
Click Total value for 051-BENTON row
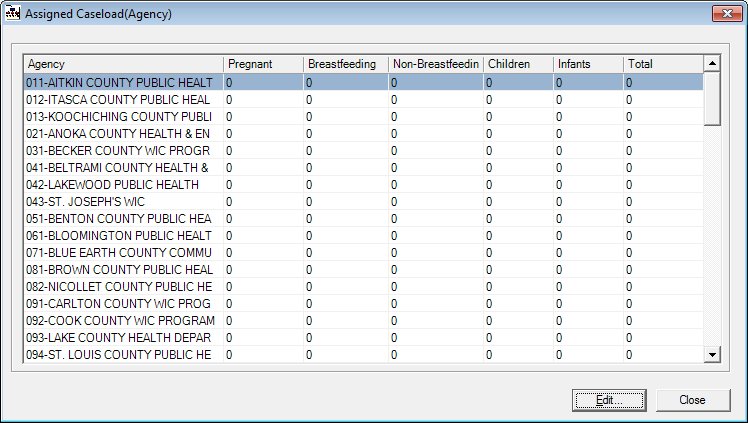pyautogui.click(x=629, y=219)
